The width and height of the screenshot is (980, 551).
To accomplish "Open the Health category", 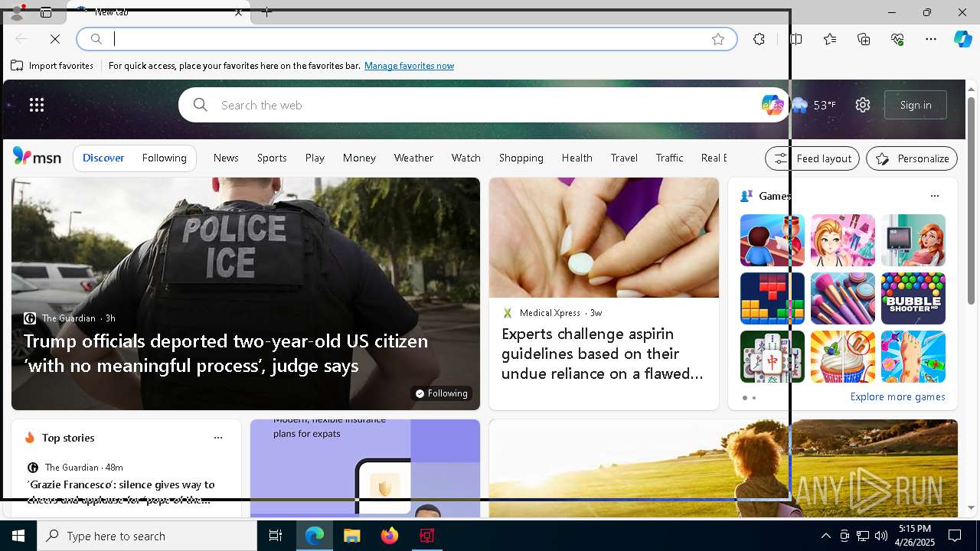I will coord(577,158).
